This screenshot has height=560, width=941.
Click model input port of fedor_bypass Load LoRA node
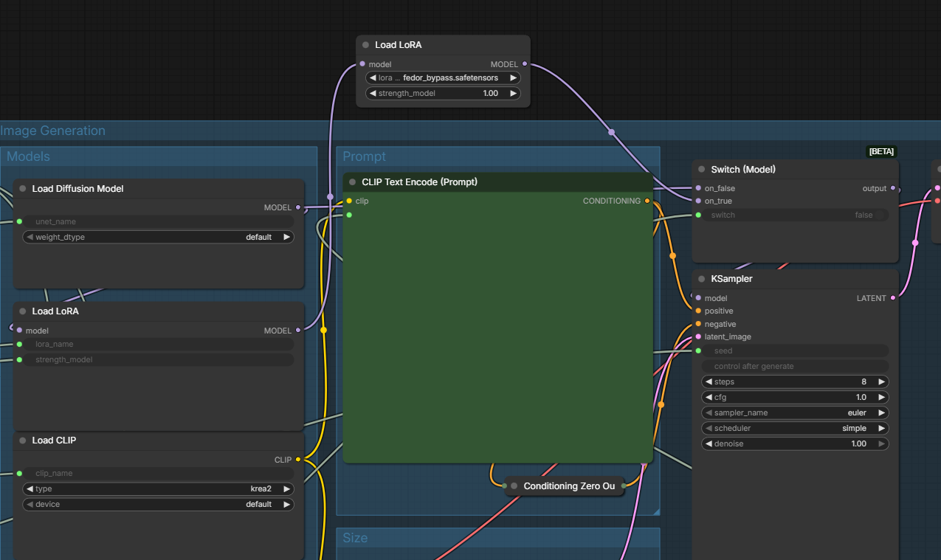[x=362, y=64]
